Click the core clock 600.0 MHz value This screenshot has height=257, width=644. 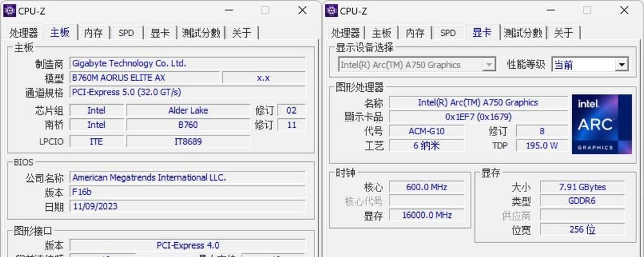(x=427, y=187)
